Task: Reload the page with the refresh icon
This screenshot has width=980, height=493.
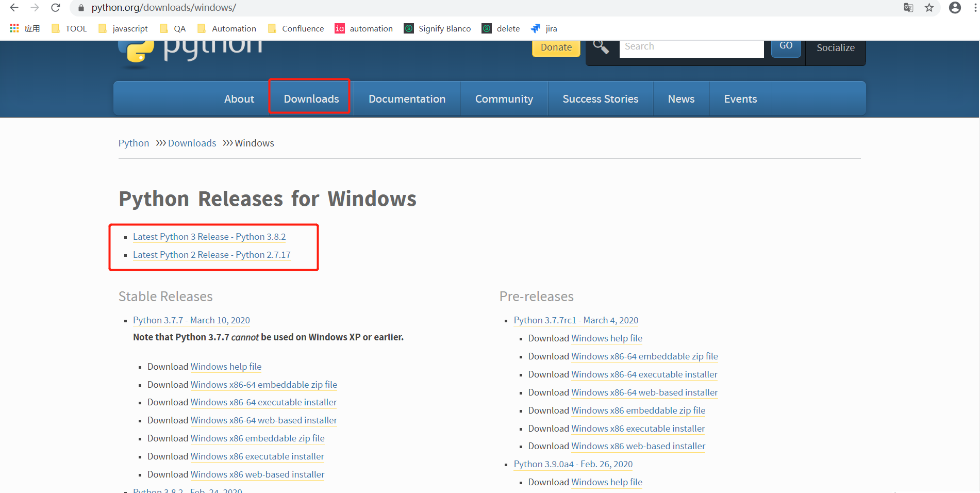Action: click(56, 8)
